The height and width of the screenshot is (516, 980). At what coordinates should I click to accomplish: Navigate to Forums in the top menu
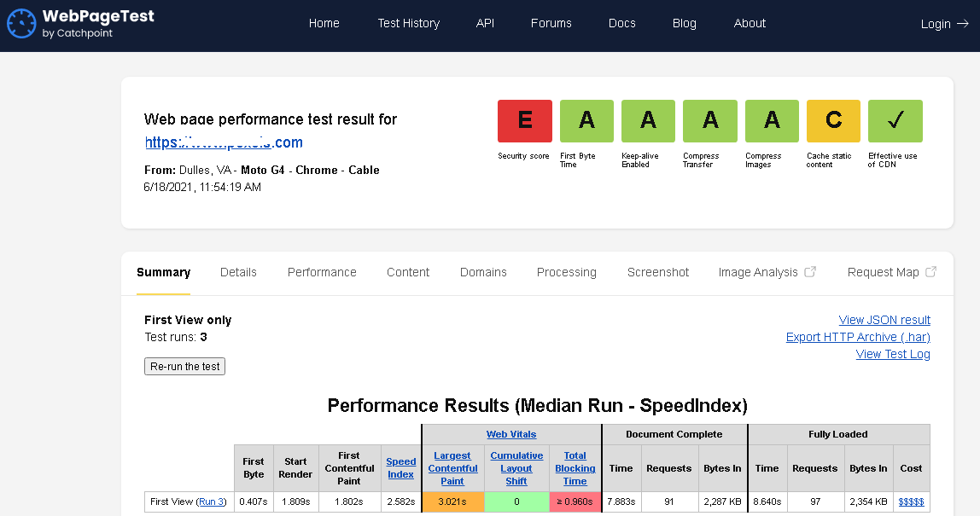(x=551, y=23)
